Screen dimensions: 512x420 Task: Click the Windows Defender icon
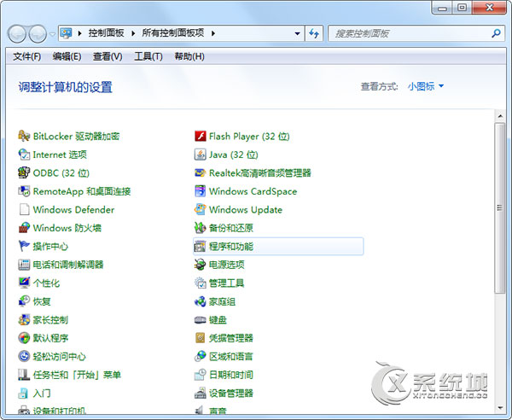point(24,209)
